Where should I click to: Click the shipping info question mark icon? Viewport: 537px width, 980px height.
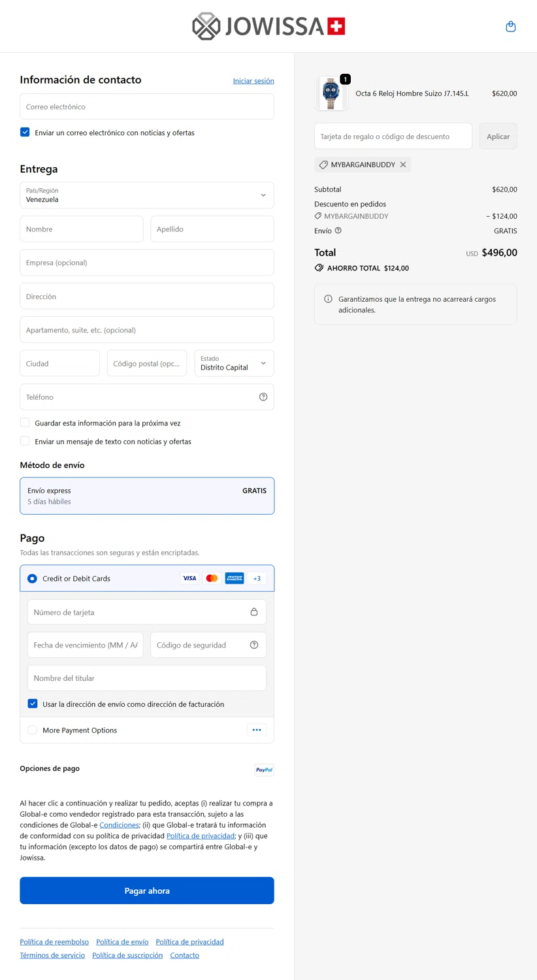coord(338,231)
